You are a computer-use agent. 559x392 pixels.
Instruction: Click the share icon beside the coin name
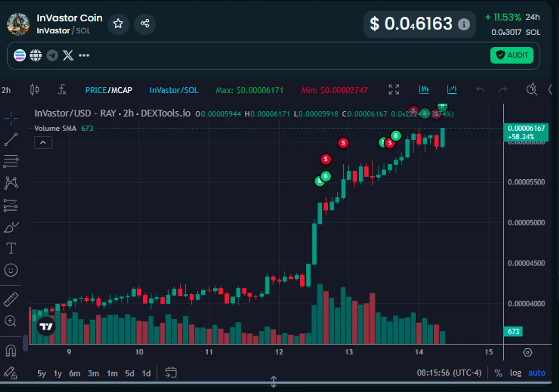pyautogui.click(x=145, y=24)
